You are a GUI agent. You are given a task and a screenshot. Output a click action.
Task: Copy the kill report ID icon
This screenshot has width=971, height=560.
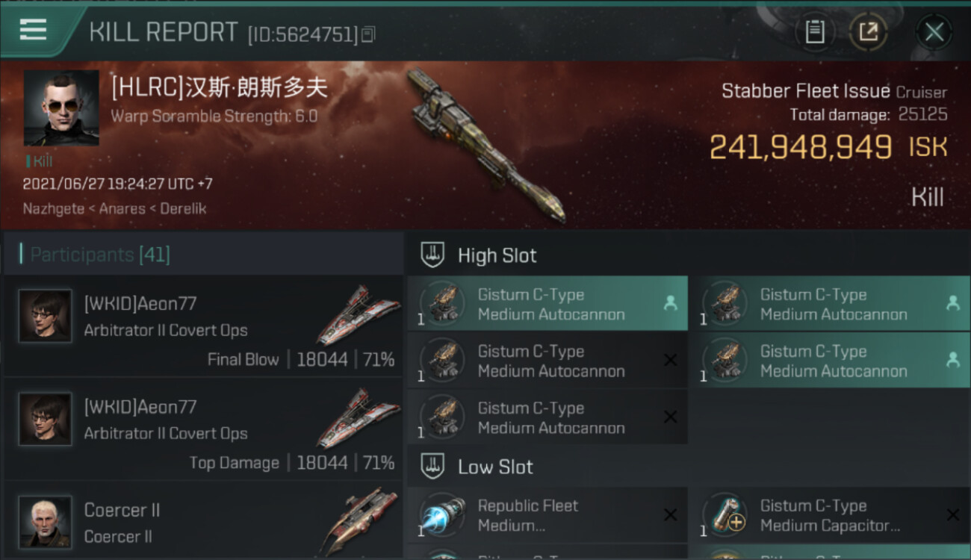click(x=367, y=34)
